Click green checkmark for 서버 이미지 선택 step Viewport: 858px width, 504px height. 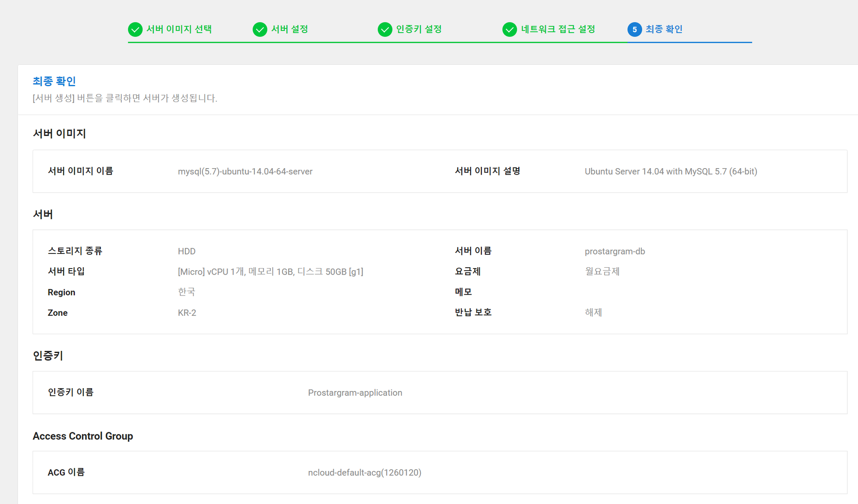tap(135, 30)
